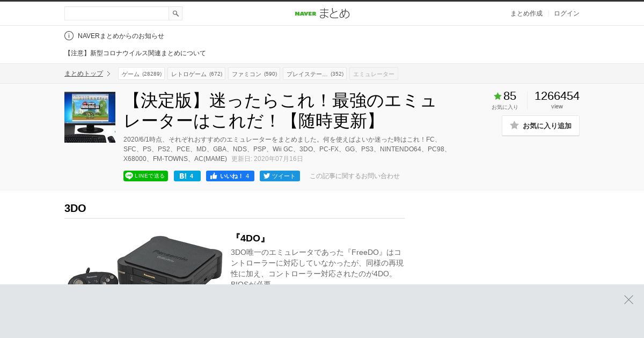This screenshot has width=644, height=338.
Task: Open the NAVERまとめからのお知らせ heading
Action: [x=121, y=36]
